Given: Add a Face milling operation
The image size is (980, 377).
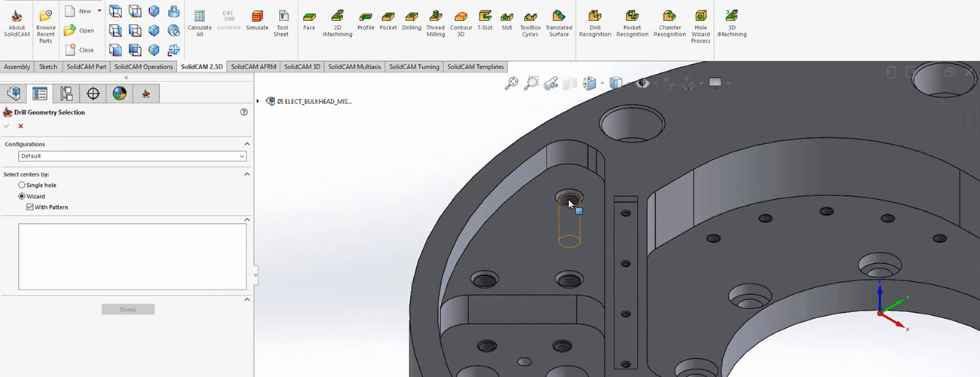Looking at the screenshot, I should point(309,20).
